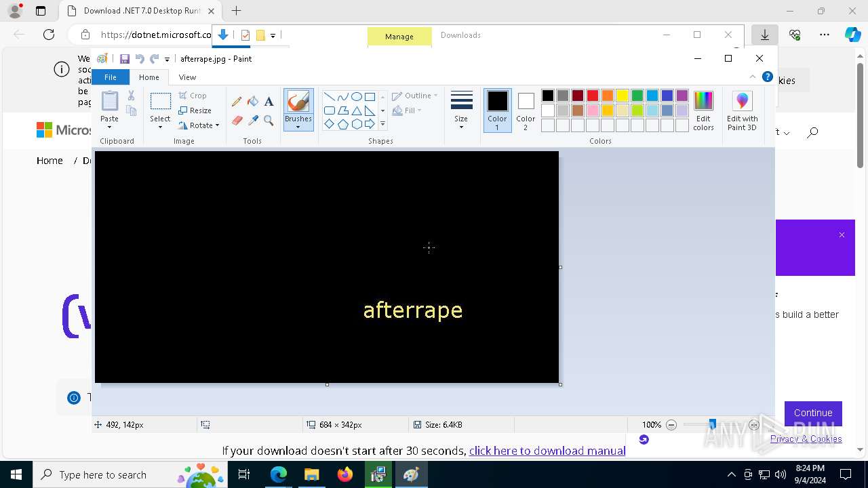Viewport: 868px width, 488px height.
Task: Collapse the Paint ribbon with chevron
Action: tap(753, 77)
